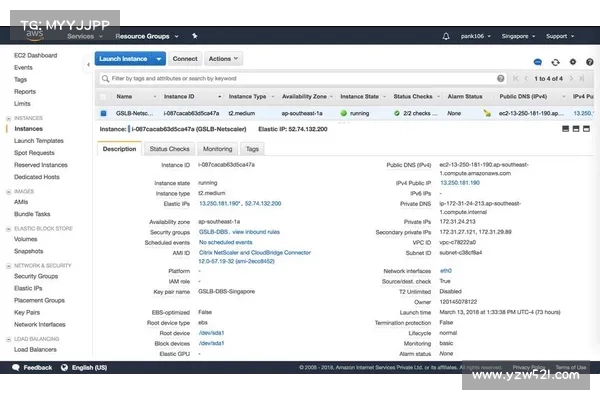This screenshot has height=400, width=600.
Task: Open the Actions dropdown
Action: (223, 59)
